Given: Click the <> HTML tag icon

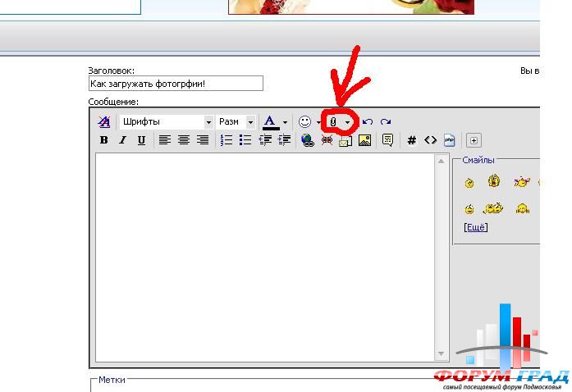Looking at the screenshot, I should (x=430, y=140).
